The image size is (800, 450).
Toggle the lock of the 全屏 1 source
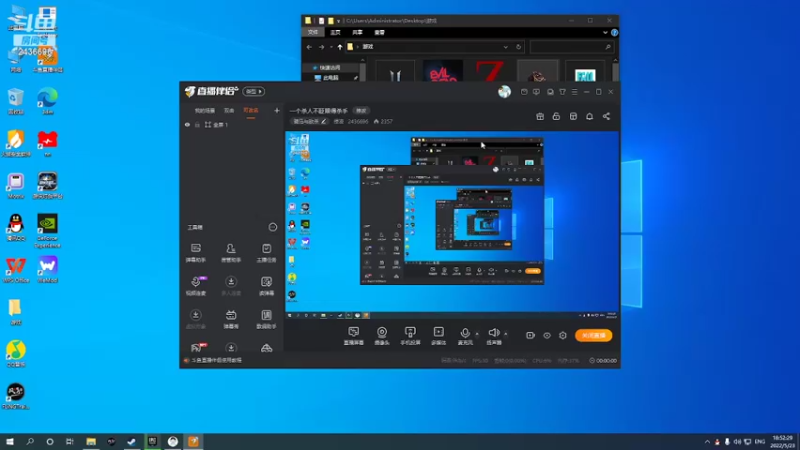coord(197,124)
